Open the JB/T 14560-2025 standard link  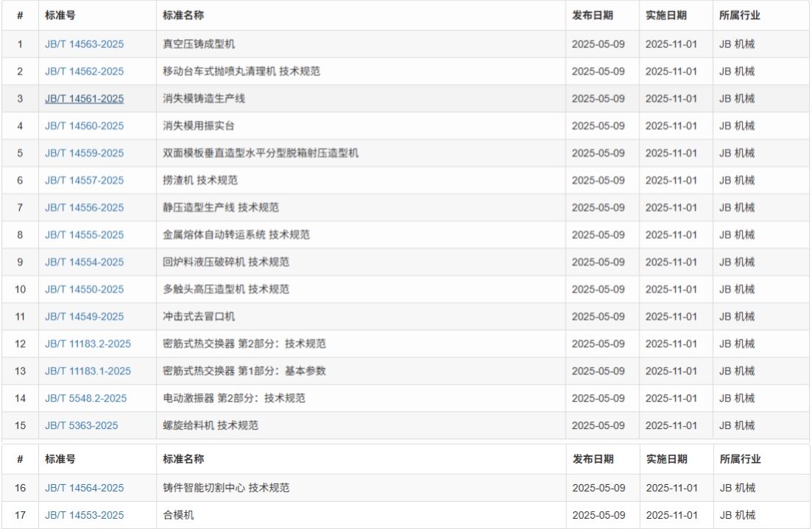(83, 125)
